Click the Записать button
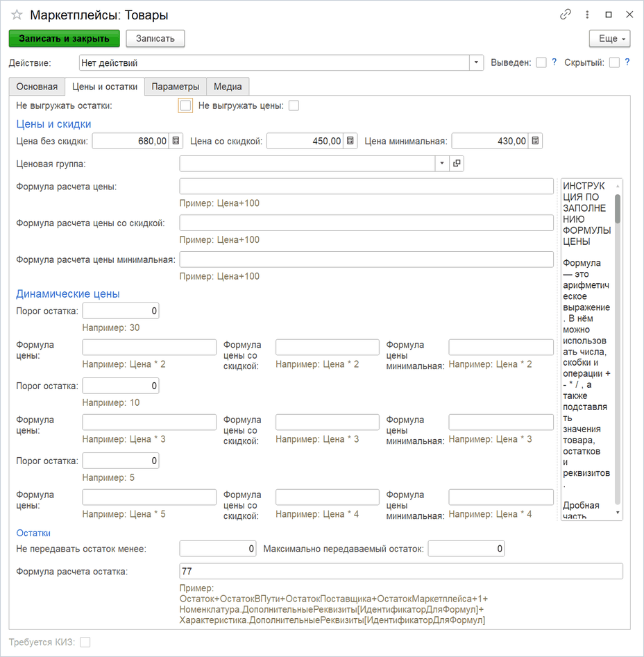Screen dimensions: 644x657 [155, 39]
